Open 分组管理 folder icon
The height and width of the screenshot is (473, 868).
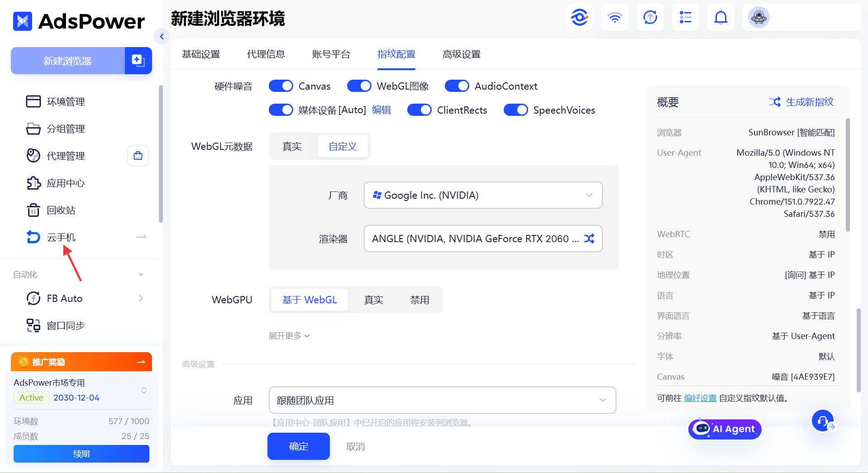pos(33,129)
